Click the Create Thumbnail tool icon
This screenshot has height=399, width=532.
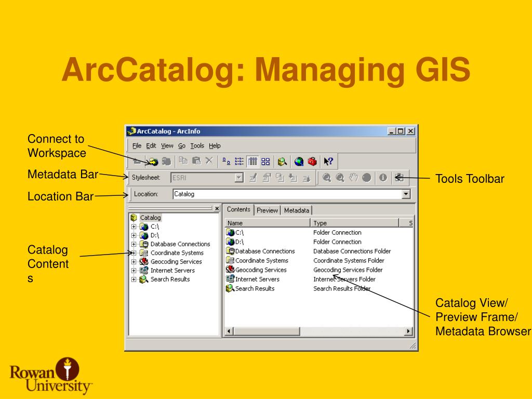tap(399, 178)
